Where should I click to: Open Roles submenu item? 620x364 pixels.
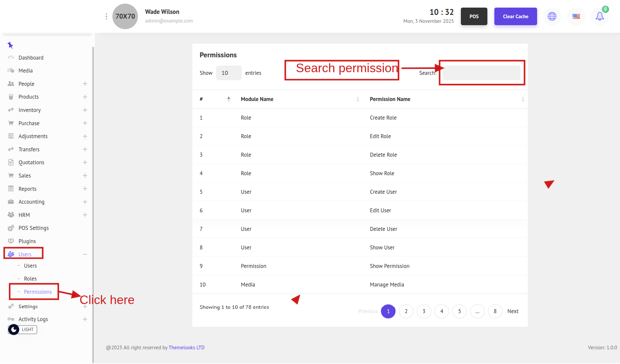point(30,279)
